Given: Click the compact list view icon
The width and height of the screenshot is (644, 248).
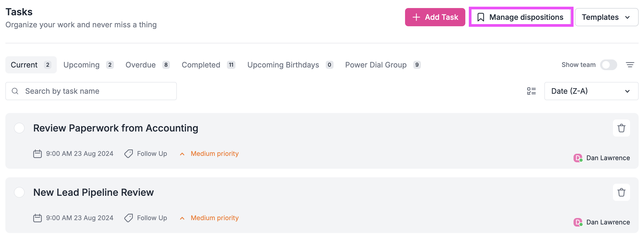Looking at the screenshot, I should (531, 91).
